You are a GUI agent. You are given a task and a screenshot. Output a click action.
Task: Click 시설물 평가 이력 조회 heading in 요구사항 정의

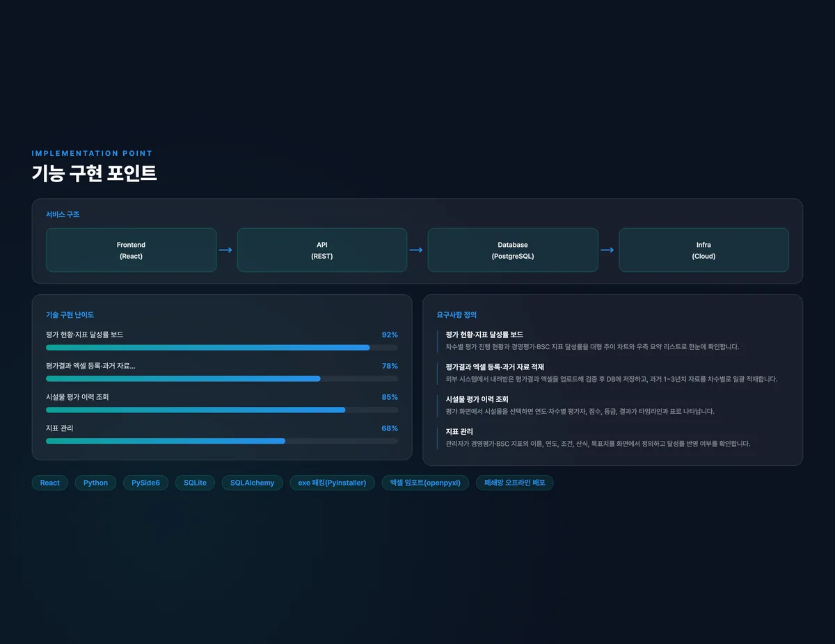tap(477, 399)
